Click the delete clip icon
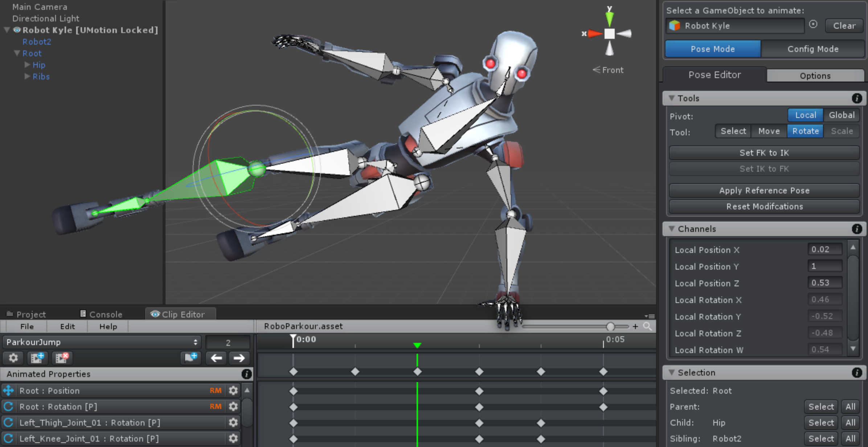 click(x=62, y=358)
